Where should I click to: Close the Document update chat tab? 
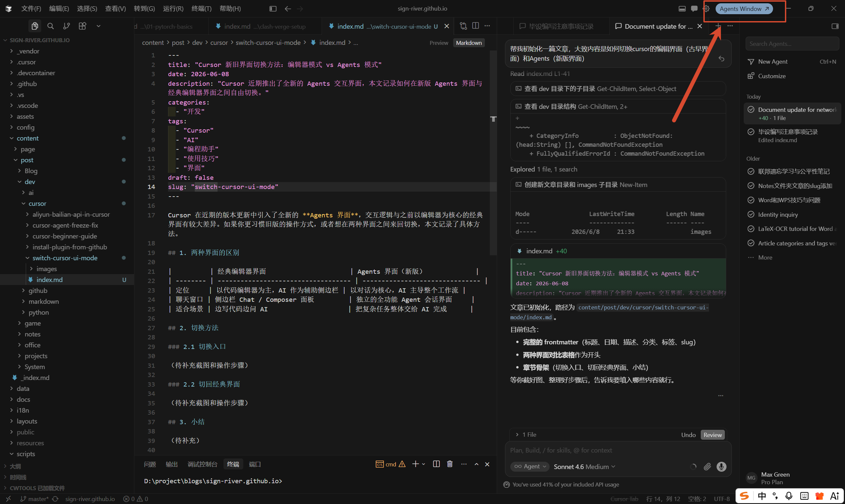pyautogui.click(x=699, y=26)
